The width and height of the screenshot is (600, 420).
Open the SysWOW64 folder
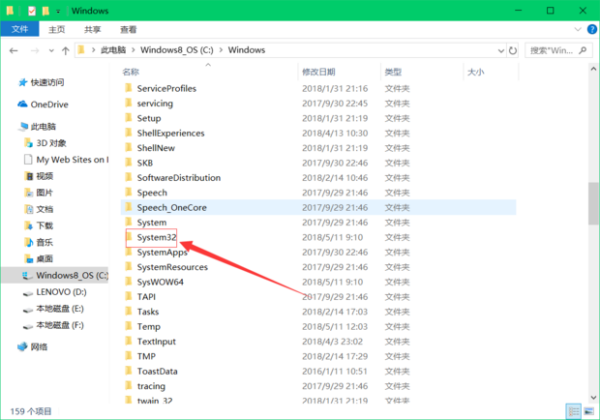[160, 282]
